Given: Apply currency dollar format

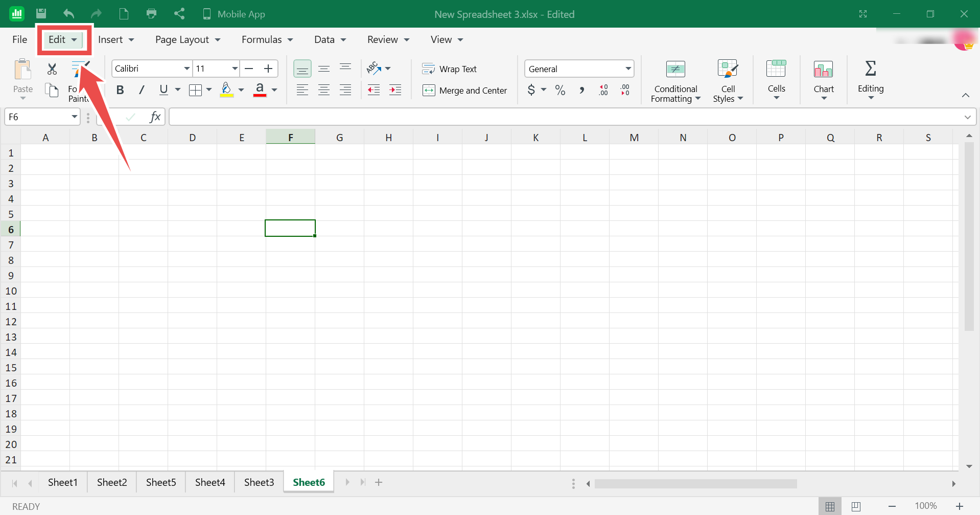Looking at the screenshot, I should click(531, 90).
